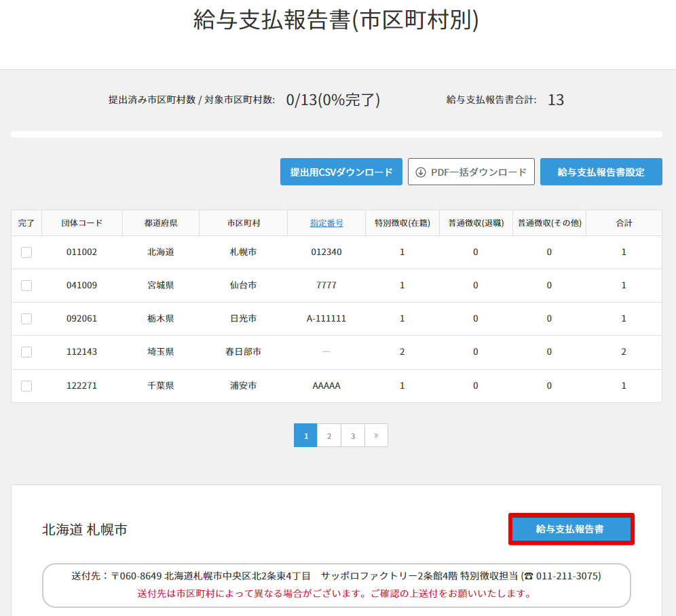Check the 完了 box for 仙台市
This screenshot has height=616, width=676.
(x=26, y=286)
